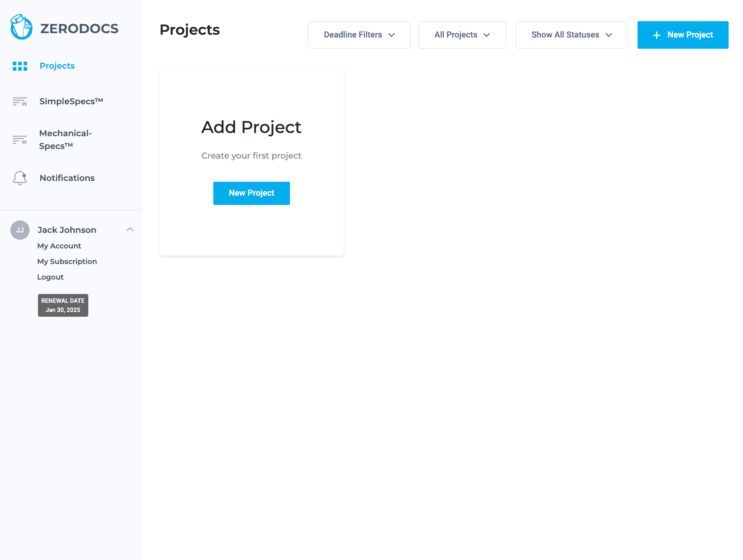Click the JJ avatar circle

pyautogui.click(x=20, y=230)
